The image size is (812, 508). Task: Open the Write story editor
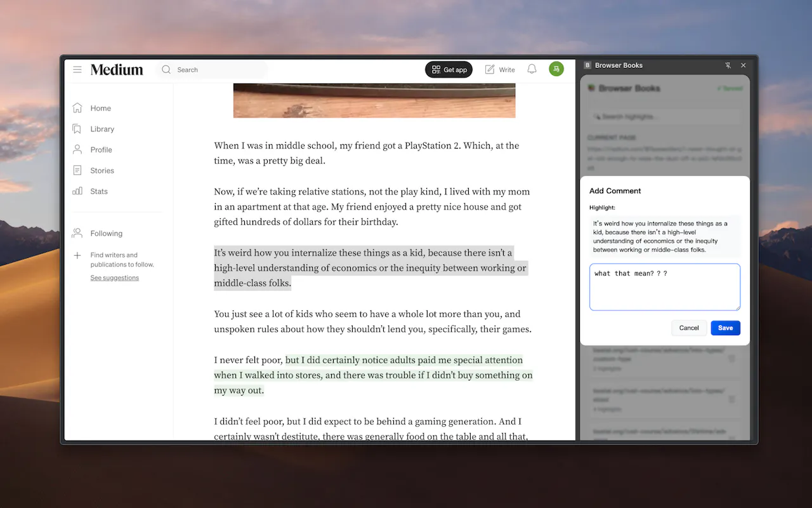point(500,70)
